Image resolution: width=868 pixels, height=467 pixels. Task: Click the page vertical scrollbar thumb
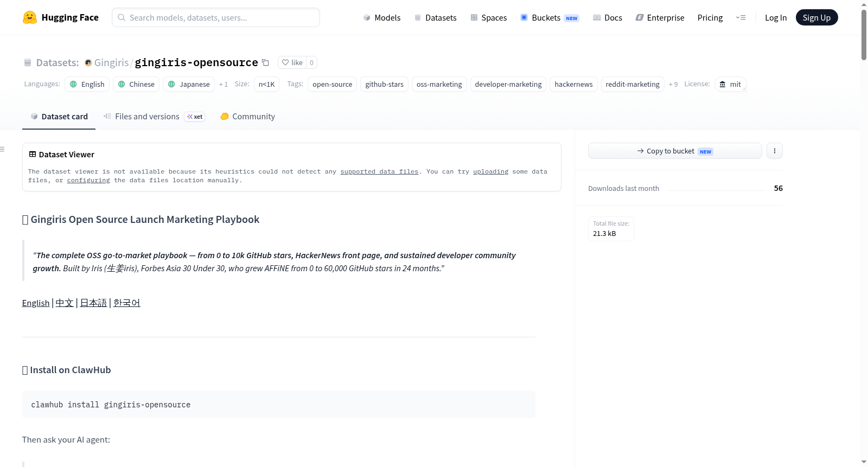coord(864,34)
